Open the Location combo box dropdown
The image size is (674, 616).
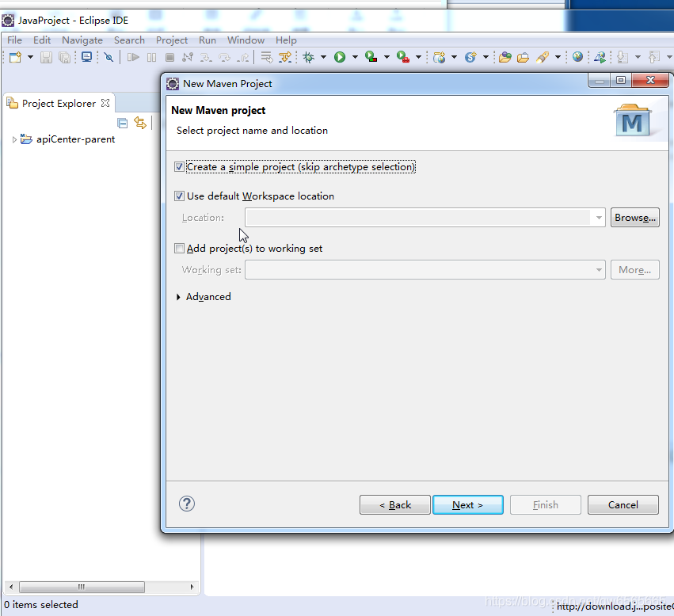click(599, 218)
